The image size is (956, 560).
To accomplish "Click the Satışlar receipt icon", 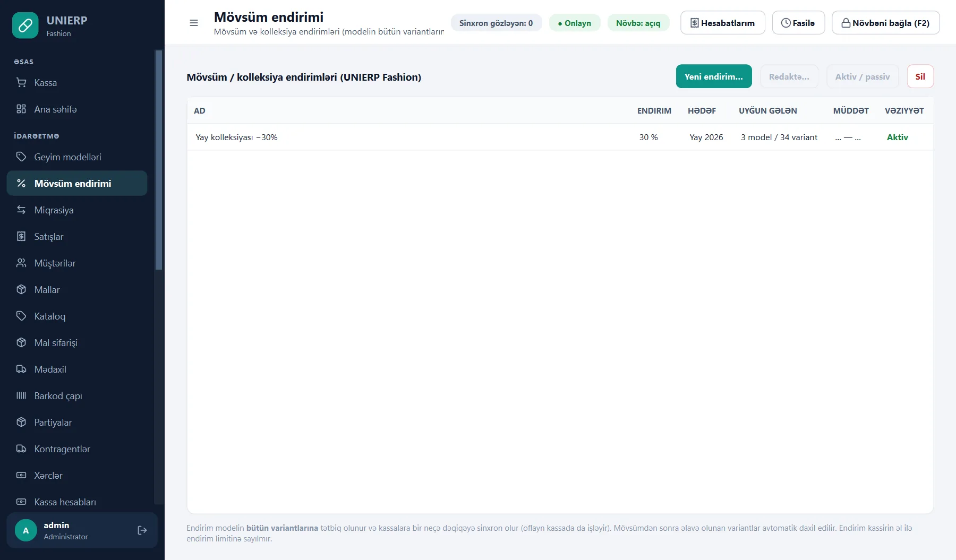I will 21,237.
